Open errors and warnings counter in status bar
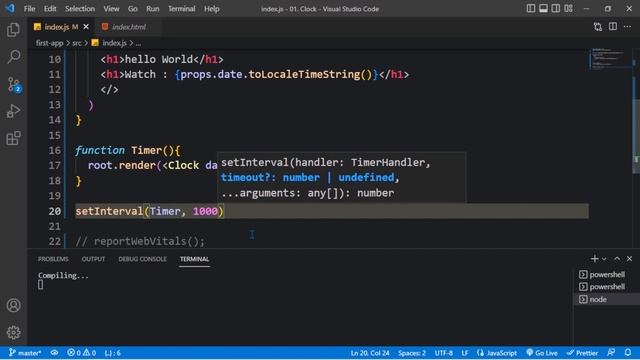 point(82,353)
